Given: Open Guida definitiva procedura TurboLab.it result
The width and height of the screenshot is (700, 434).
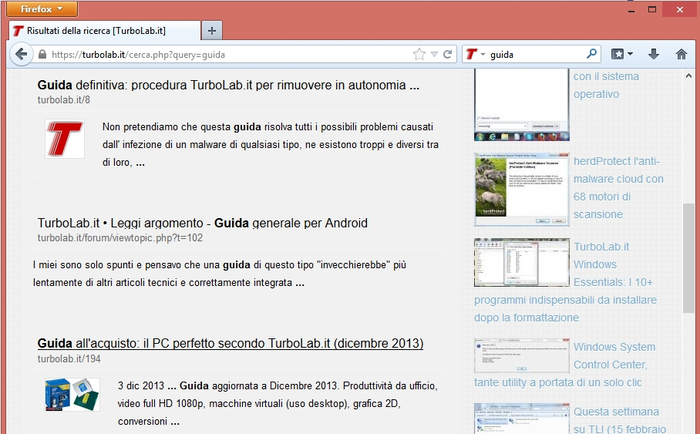Looking at the screenshot, I should (228, 85).
